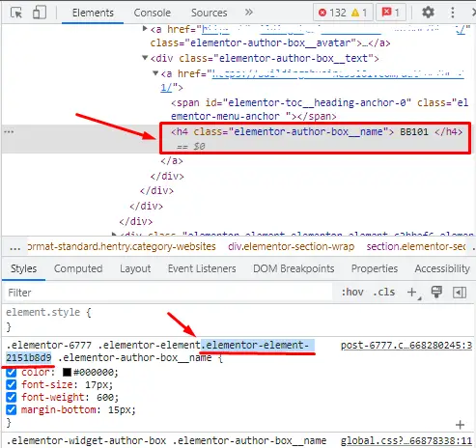Open the global.css source link
Screen dimensions: 476x448
[406, 440]
